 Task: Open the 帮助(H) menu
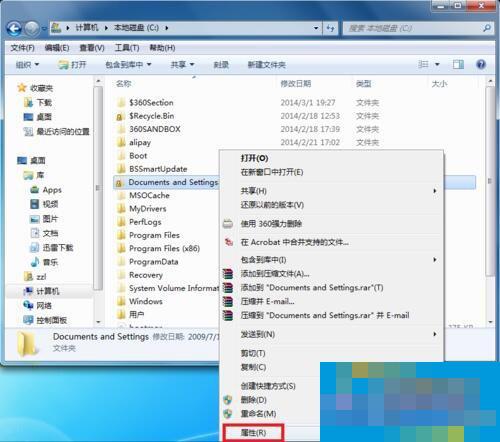click(x=162, y=48)
